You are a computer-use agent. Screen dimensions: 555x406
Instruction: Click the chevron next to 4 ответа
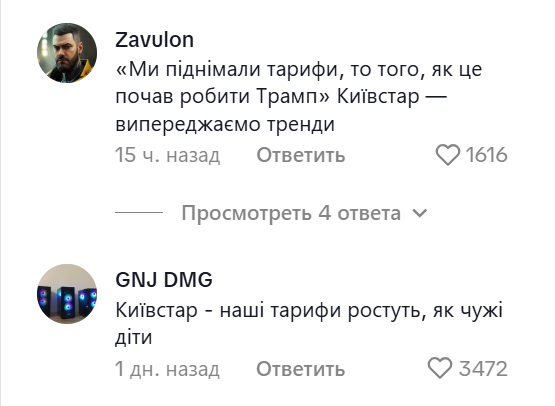(420, 213)
